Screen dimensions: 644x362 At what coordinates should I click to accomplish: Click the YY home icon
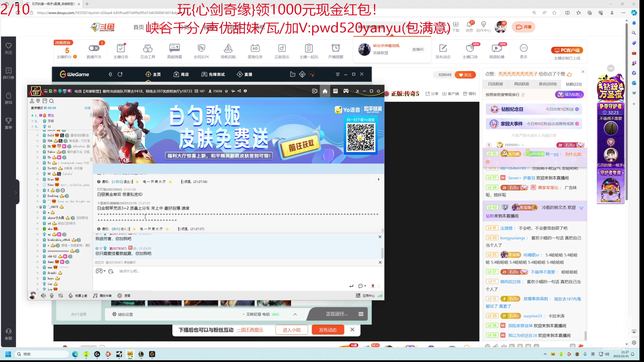point(325,91)
